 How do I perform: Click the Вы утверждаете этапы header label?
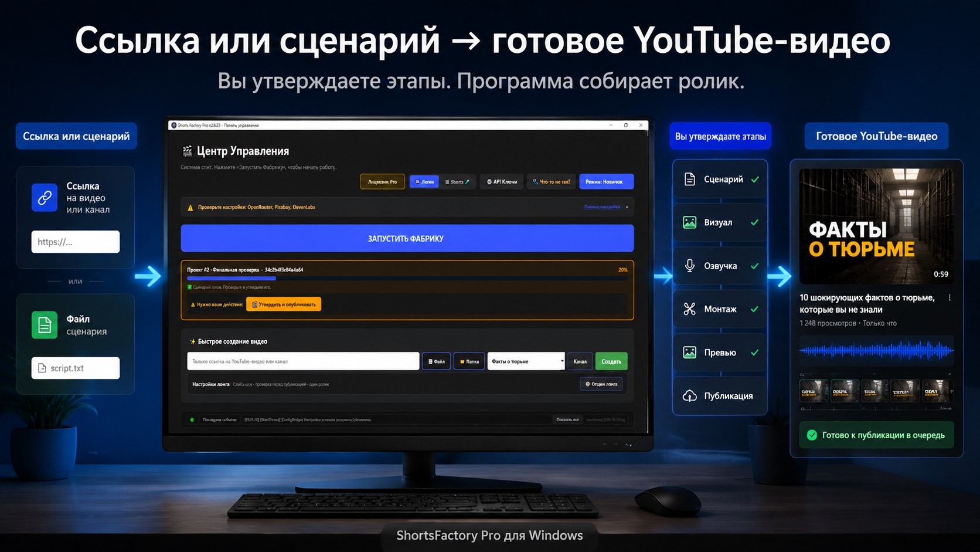pyautogui.click(x=720, y=136)
